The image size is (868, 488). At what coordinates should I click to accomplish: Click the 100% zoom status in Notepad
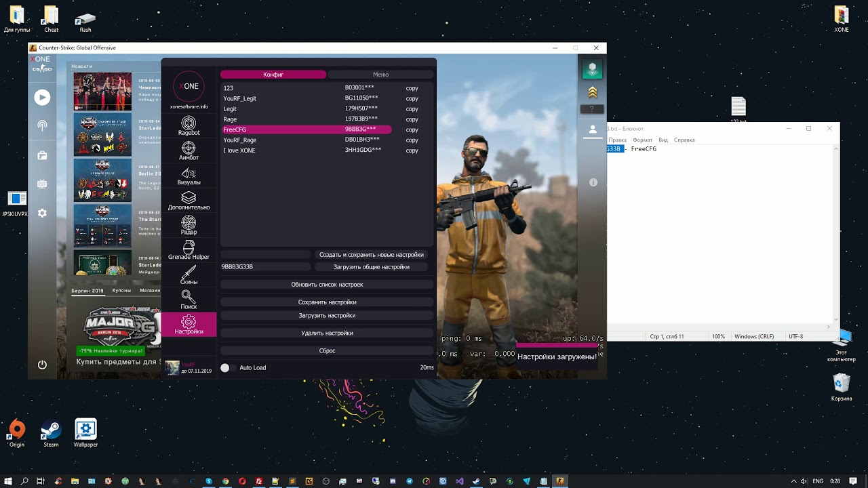[x=718, y=336]
